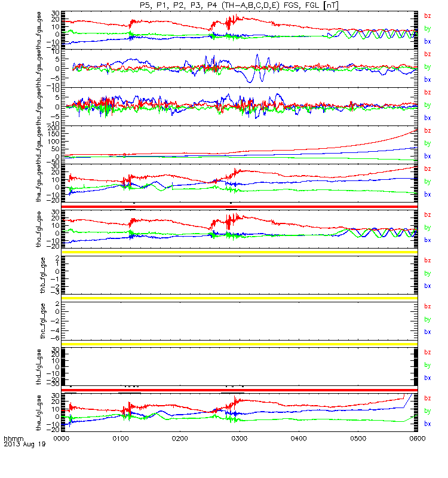Click bz legend of the thb_fgl_gse panel

427,261
